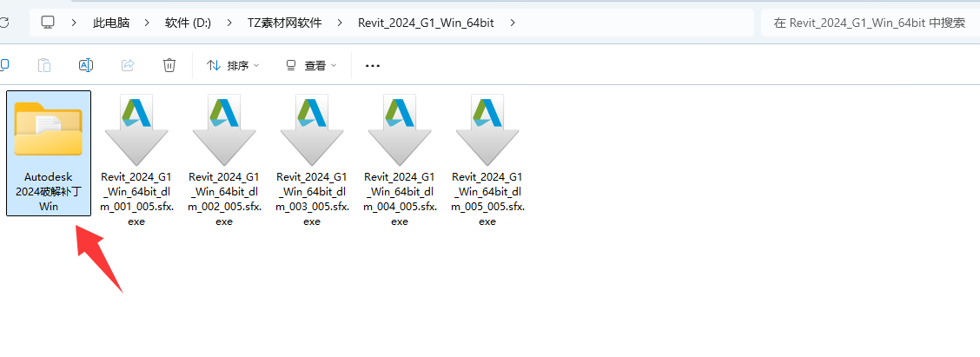Click the delete trash icon

tap(169, 65)
